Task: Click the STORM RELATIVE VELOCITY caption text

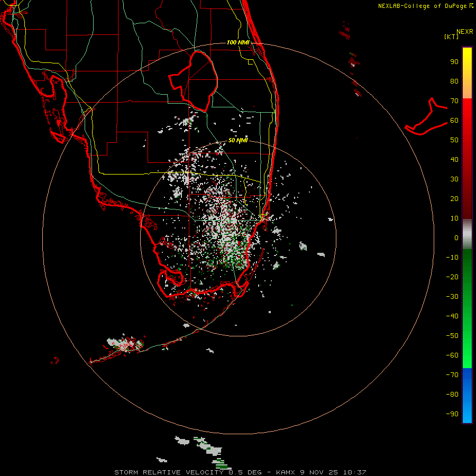Action: coord(169,472)
